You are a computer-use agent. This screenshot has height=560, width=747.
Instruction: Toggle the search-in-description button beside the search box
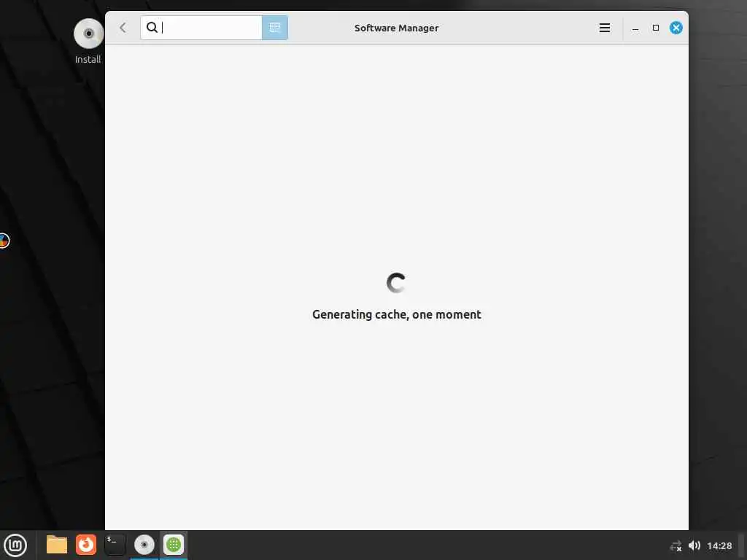click(275, 28)
